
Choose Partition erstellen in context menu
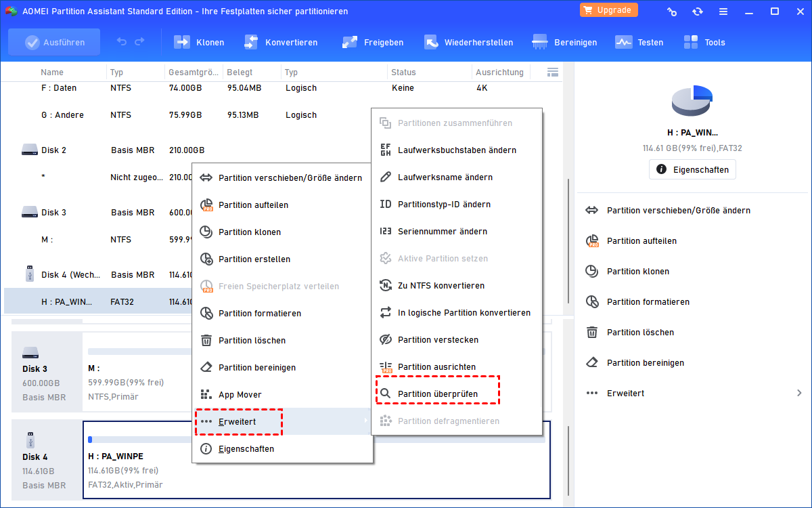[283, 259]
